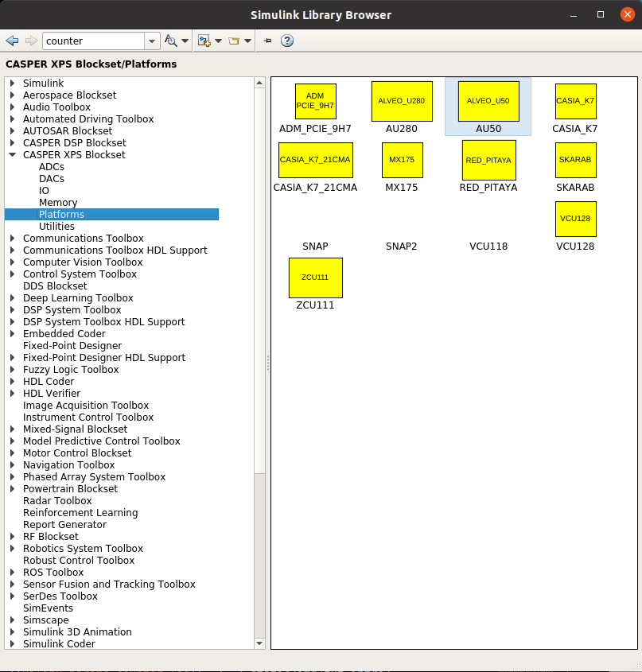Expand the RF Blockset node

[13, 537]
